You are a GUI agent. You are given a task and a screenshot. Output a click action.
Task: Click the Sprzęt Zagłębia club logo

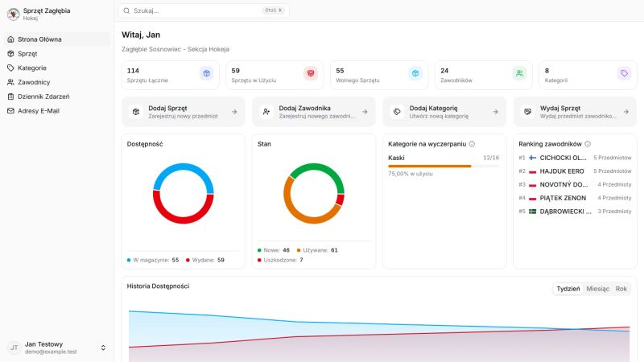coord(14,14)
